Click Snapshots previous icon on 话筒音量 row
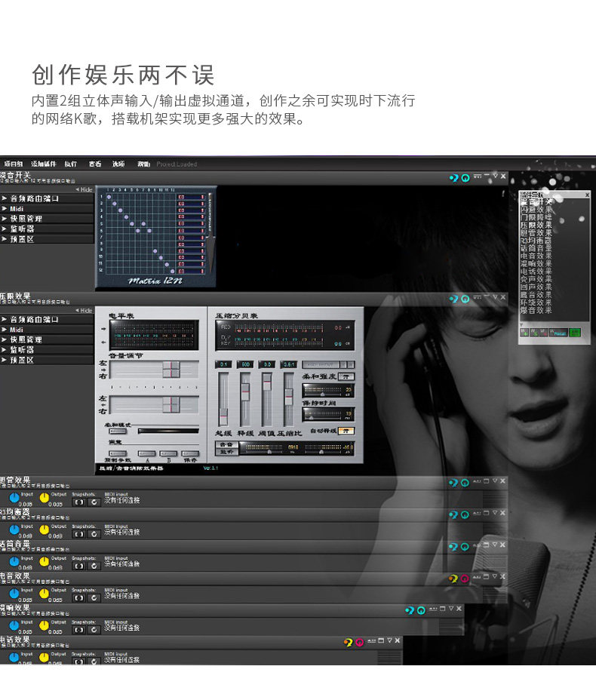The height and width of the screenshot is (700, 596). (79, 566)
